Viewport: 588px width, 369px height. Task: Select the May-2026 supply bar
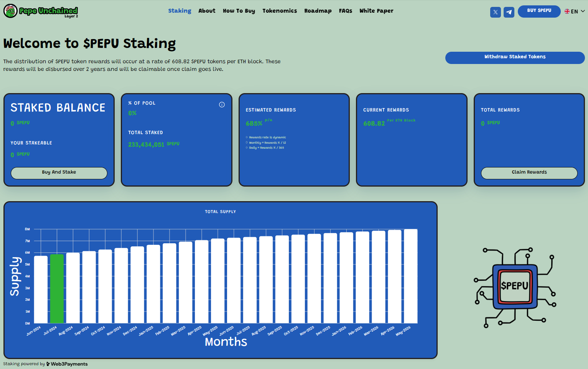click(x=411, y=276)
